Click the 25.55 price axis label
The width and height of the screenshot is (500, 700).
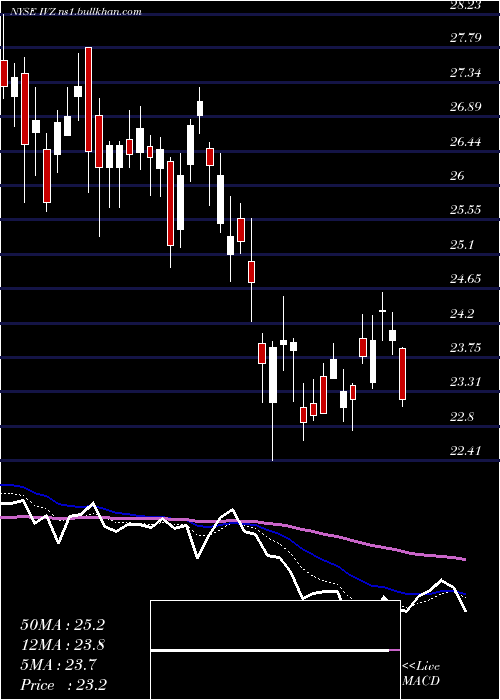465,210
